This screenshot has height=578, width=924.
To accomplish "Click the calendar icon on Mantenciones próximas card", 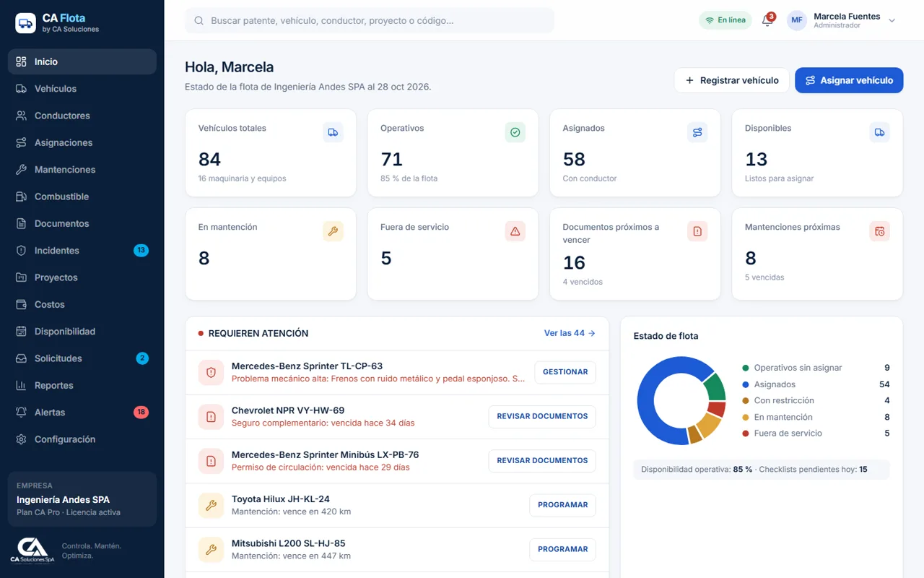I will (879, 231).
